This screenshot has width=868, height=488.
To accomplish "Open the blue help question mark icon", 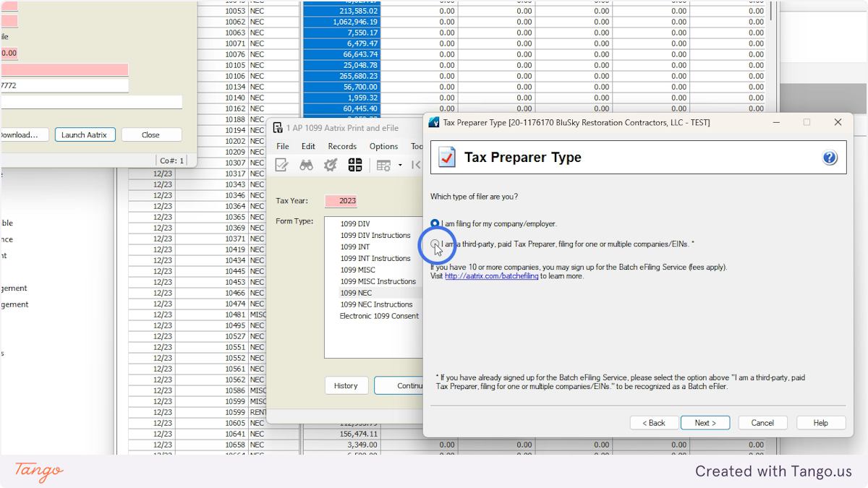I will 830,158.
